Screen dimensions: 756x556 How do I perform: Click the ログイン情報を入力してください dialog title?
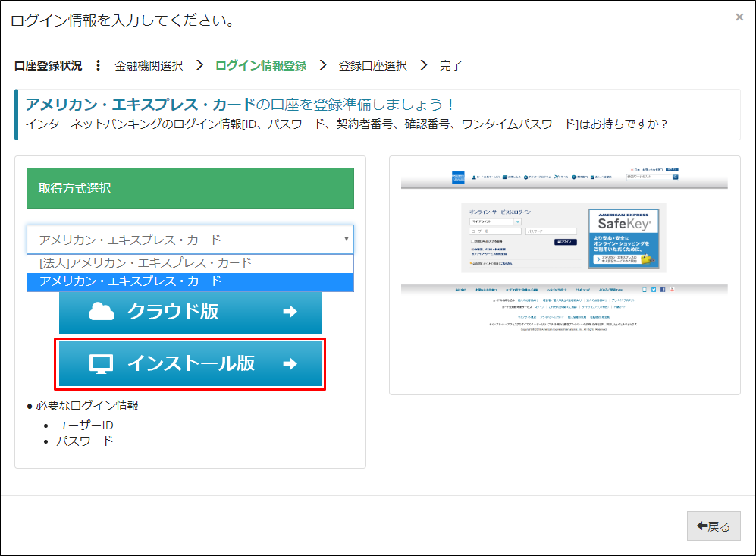coord(123,20)
